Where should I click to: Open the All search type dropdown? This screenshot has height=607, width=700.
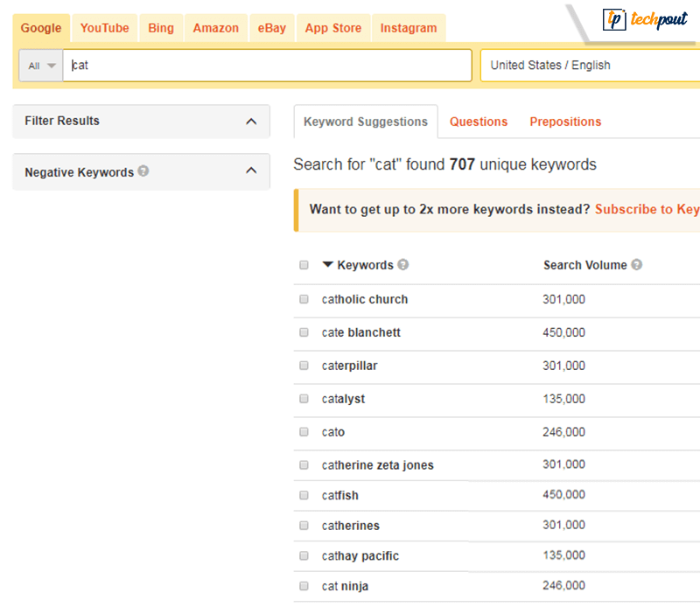(x=41, y=66)
